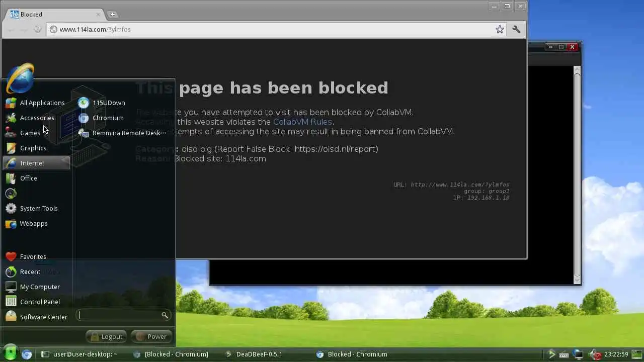The image size is (644, 362).
Task: Open the Games category
Action: click(36, 133)
